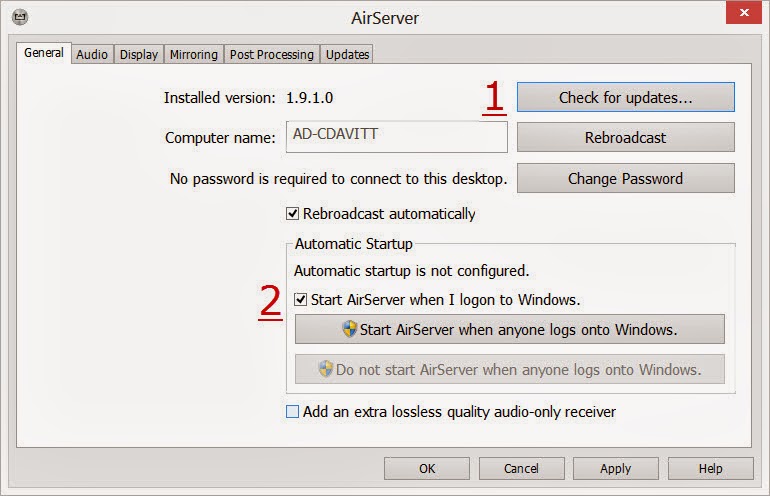Toggle Rebroadcast automatically checkbox
770x496 pixels.
click(x=293, y=214)
